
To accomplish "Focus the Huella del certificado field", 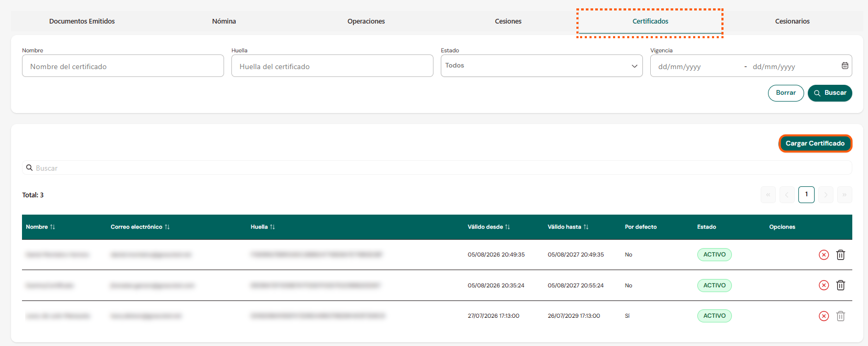I will point(332,66).
